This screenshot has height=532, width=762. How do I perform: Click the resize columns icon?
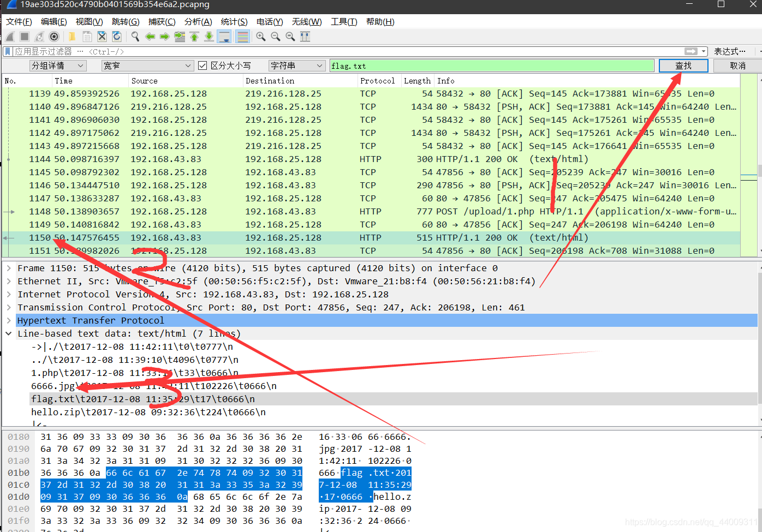305,37
